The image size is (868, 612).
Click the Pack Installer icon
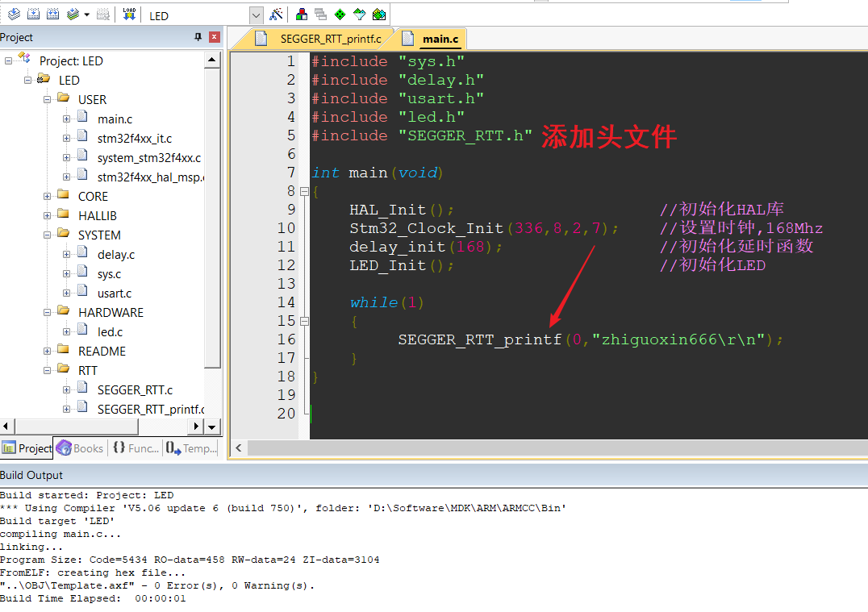point(379,15)
